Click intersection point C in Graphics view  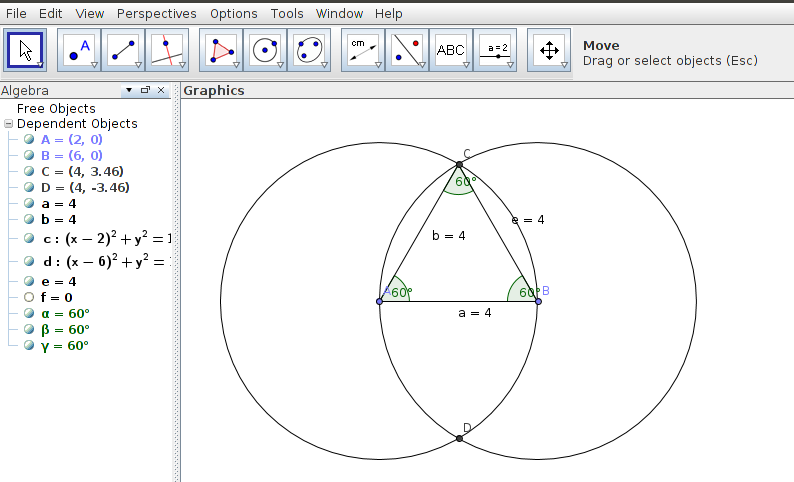click(459, 165)
